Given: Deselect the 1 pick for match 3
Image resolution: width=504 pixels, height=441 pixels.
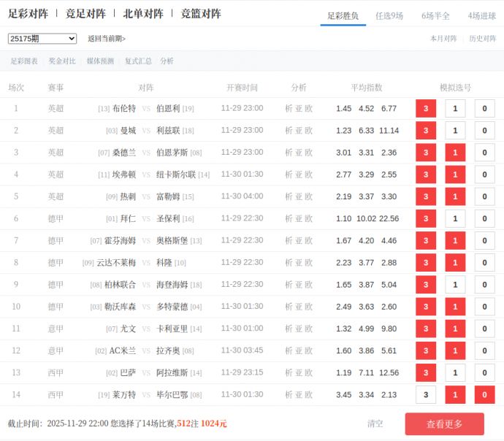Looking at the screenshot, I should (455, 153).
